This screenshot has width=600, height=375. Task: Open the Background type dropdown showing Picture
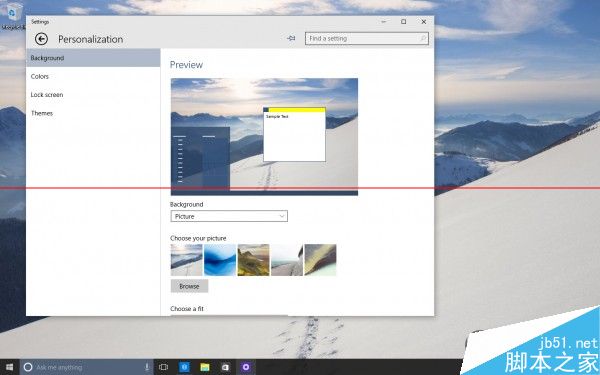tap(229, 216)
